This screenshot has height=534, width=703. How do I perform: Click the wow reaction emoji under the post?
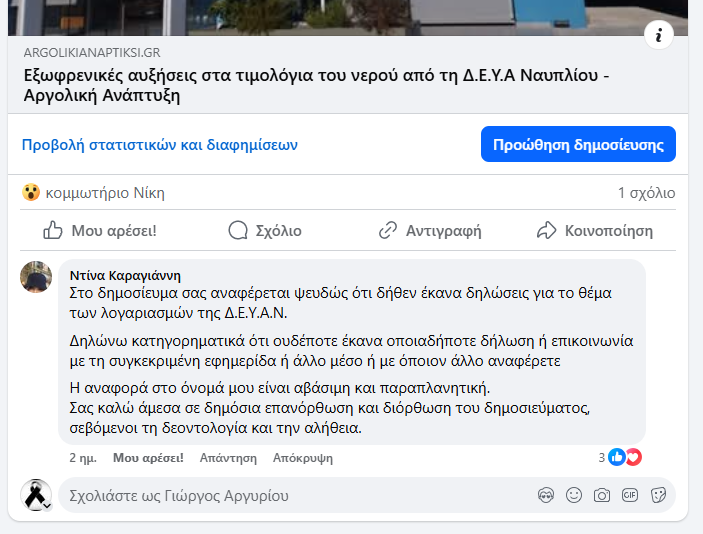pos(31,193)
